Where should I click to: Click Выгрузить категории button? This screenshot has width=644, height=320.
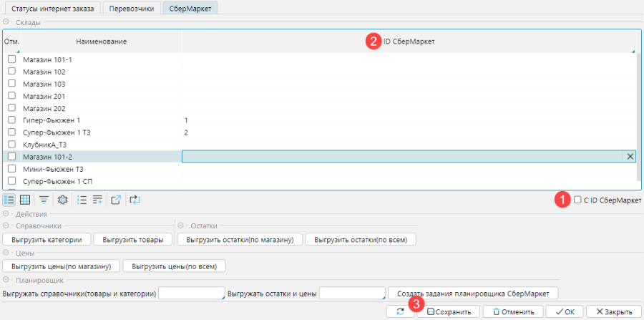tap(47, 239)
